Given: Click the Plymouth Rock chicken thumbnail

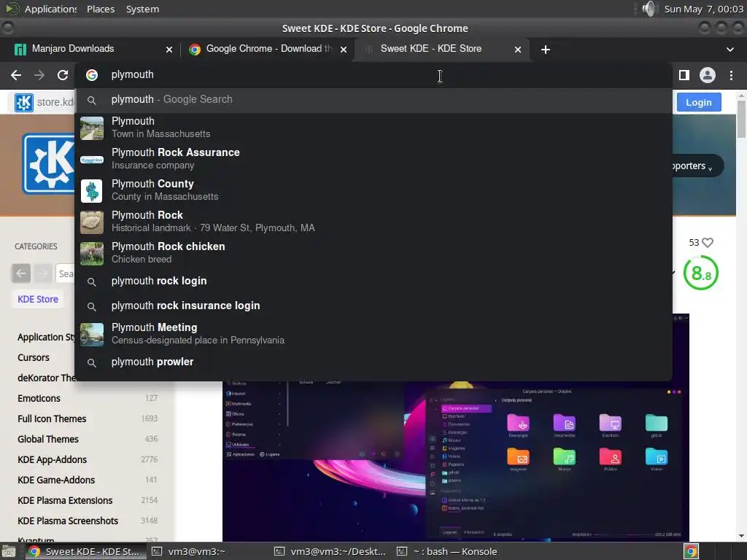Looking at the screenshot, I should (x=91, y=253).
